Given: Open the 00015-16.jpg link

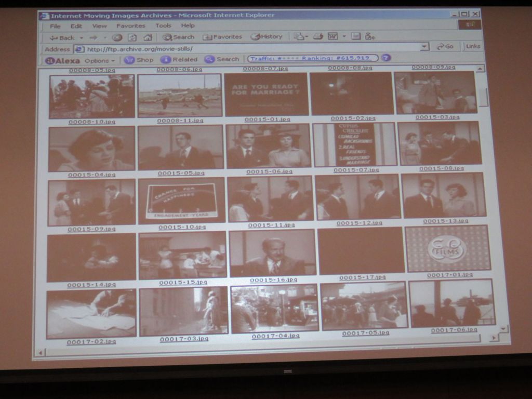Looking at the screenshot, I should coord(273,280).
